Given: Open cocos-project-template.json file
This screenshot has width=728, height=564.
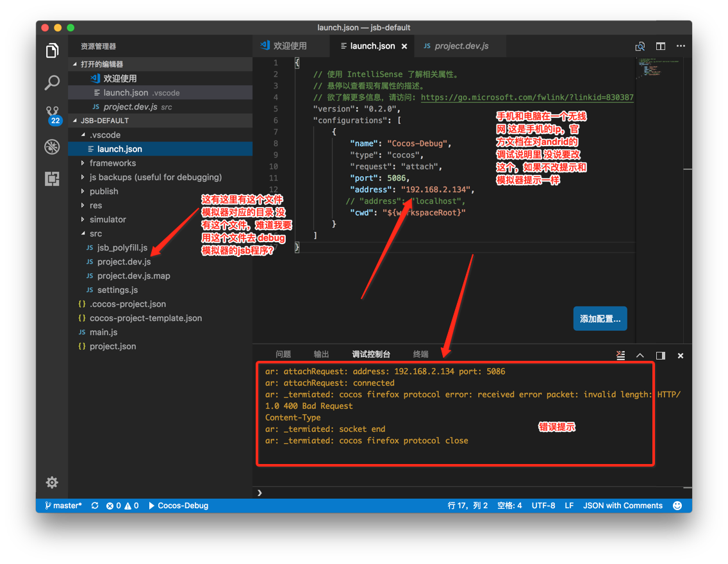Looking at the screenshot, I should pyautogui.click(x=160, y=318).
